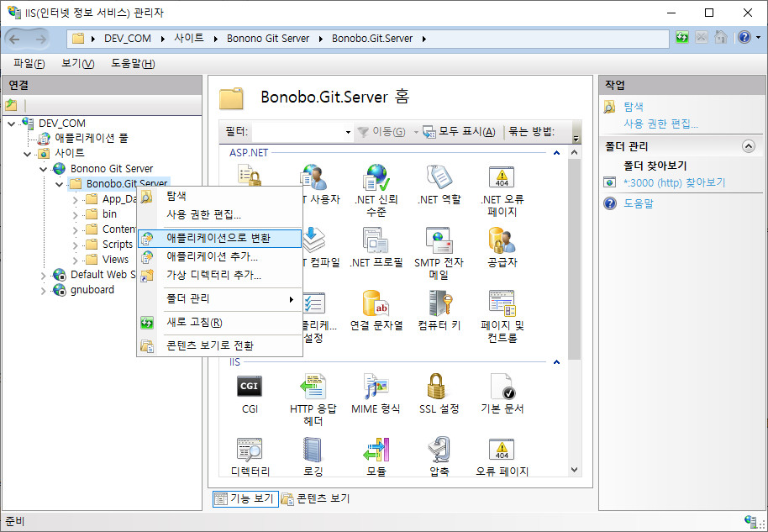Choose 탐색 from context menu

tap(219, 197)
